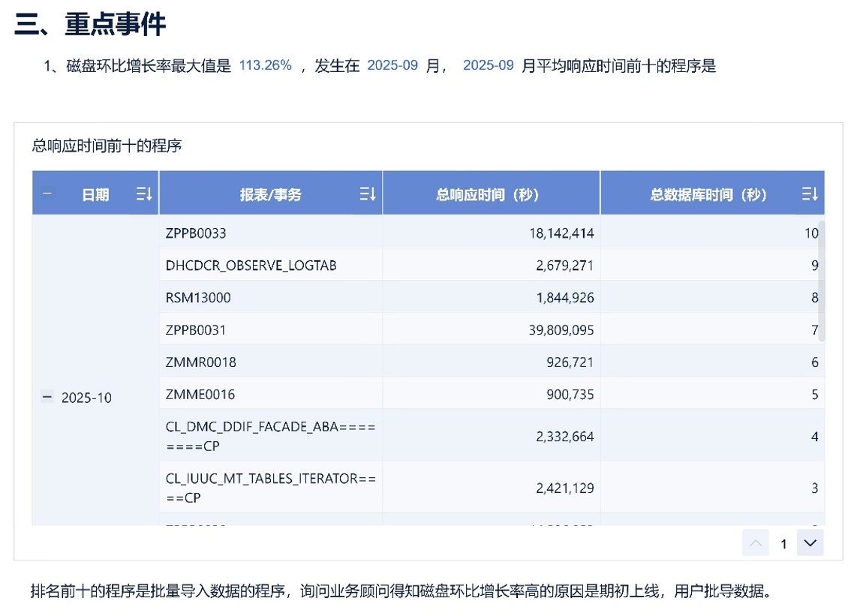Click the 113.26% growth rate value

(x=265, y=65)
